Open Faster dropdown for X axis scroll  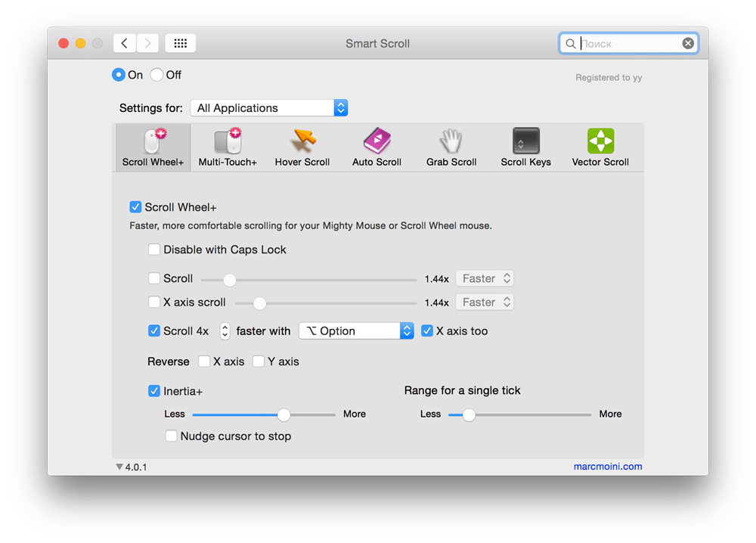[485, 302]
